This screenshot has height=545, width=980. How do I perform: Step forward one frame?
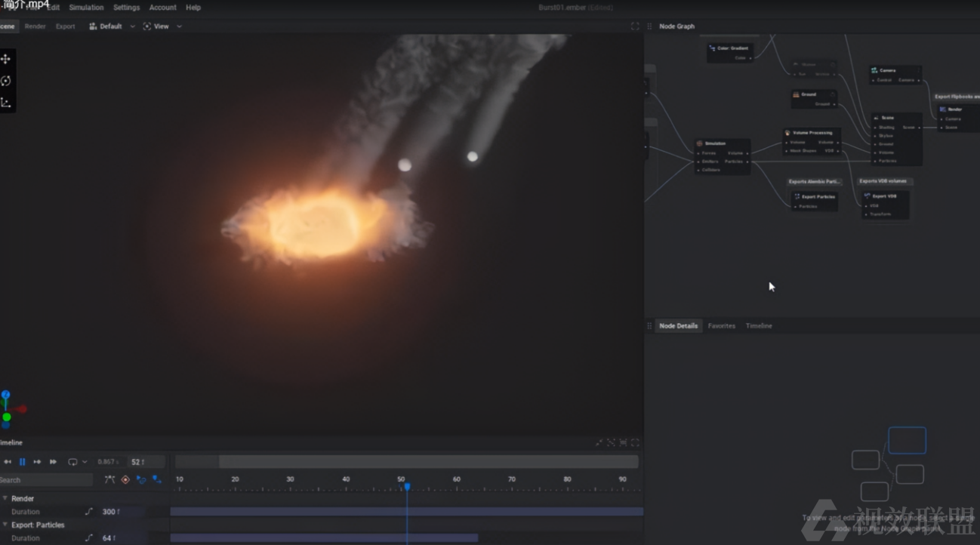point(37,462)
